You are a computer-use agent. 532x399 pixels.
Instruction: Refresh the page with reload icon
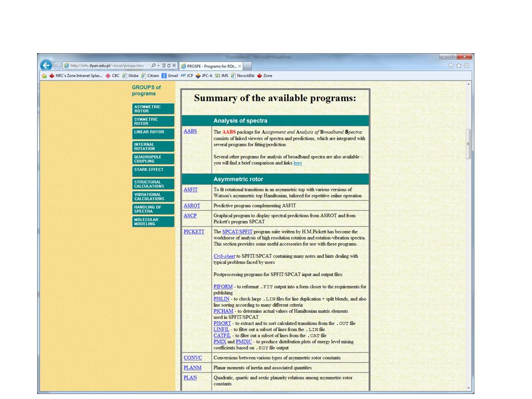tap(168, 65)
